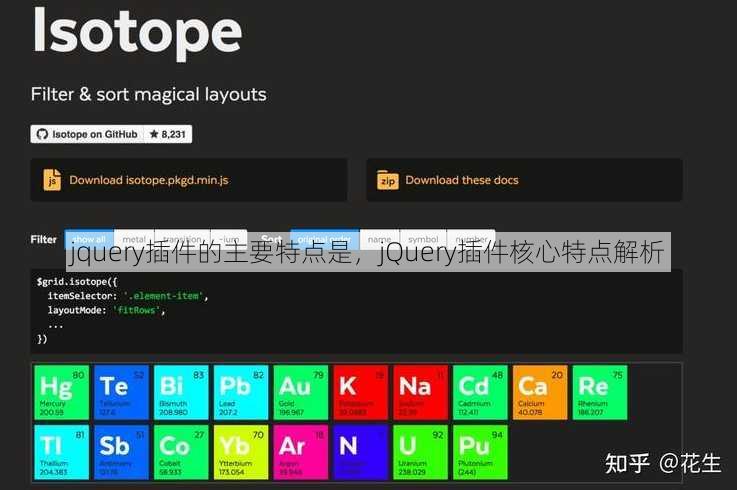737x490 pixels.
Task: Click the blue N tile
Action: (361, 452)
